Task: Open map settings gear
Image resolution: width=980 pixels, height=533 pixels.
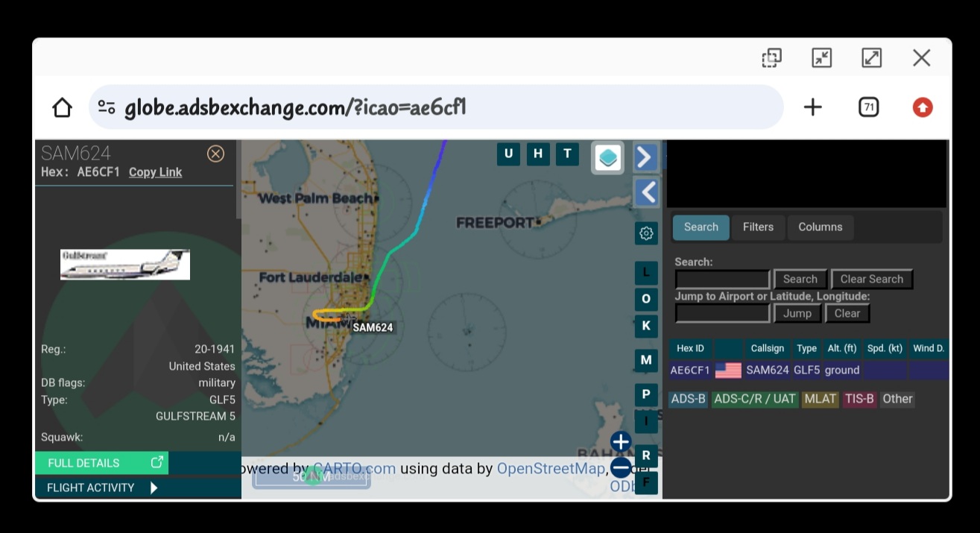Action: click(x=646, y=233)
